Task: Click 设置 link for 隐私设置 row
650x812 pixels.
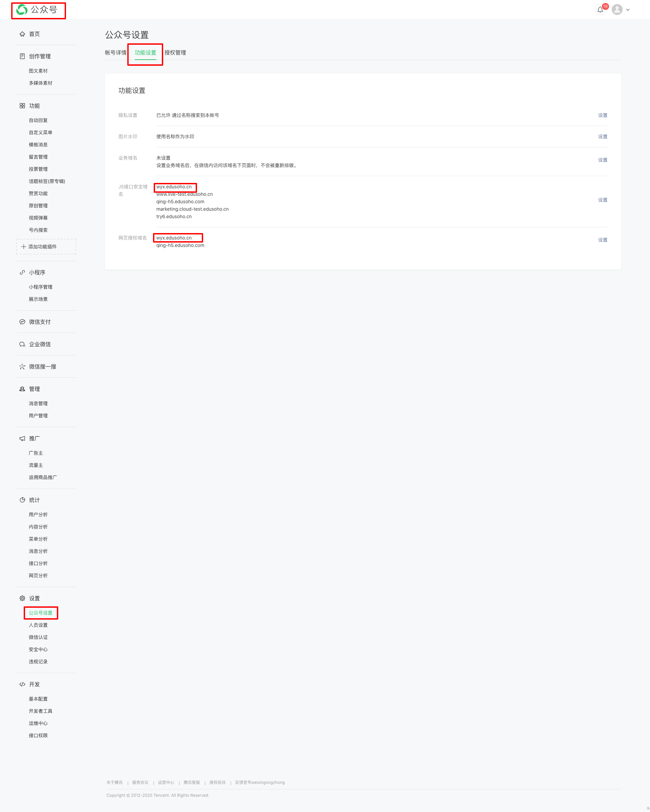Action: click(x=603, y=115)
